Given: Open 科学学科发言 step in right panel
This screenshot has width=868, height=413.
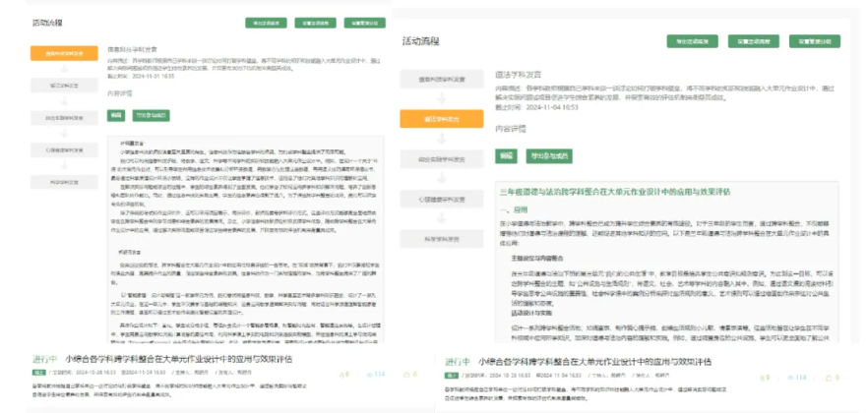Looking at the screenshot, I should click(x=441, y=240).
